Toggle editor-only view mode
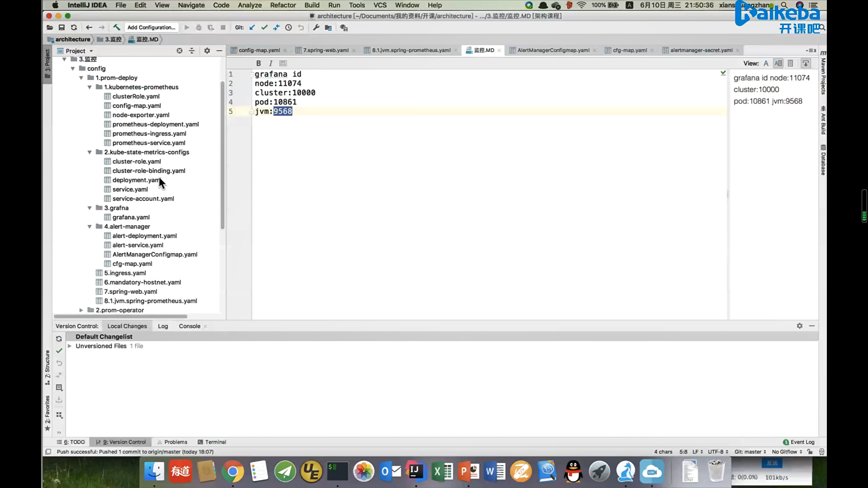 766,63
